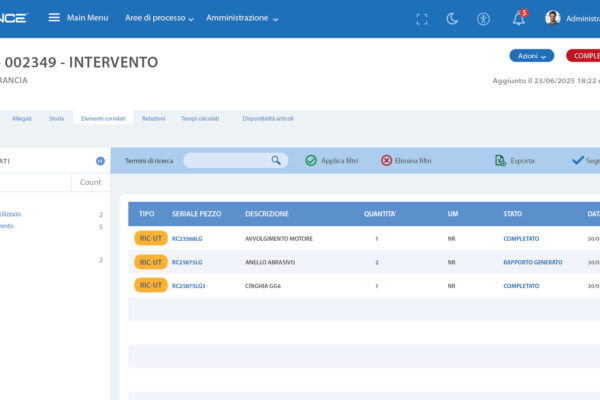Click the magnifier search icon
Screen dimensions: 600x400
(x=276, y=160)
